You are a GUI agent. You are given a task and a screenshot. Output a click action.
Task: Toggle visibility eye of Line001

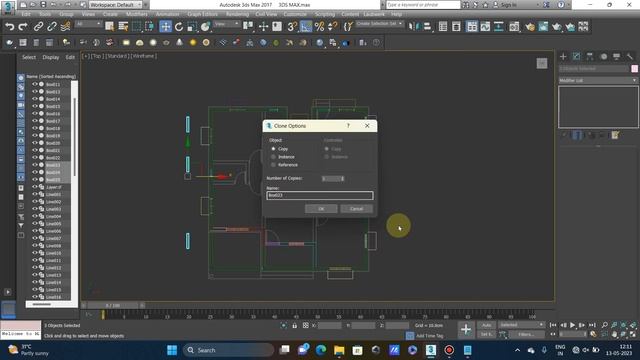35,194
